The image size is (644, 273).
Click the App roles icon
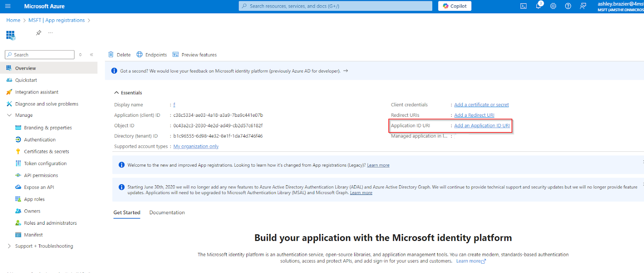pyautogui.click(x=18, y=199)
